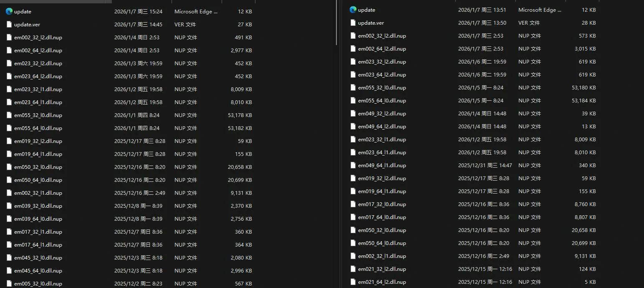Click the file icon beside em049_64_l1.dll.nup
Viewport: 644px width, 288px height.
(353, 166)
